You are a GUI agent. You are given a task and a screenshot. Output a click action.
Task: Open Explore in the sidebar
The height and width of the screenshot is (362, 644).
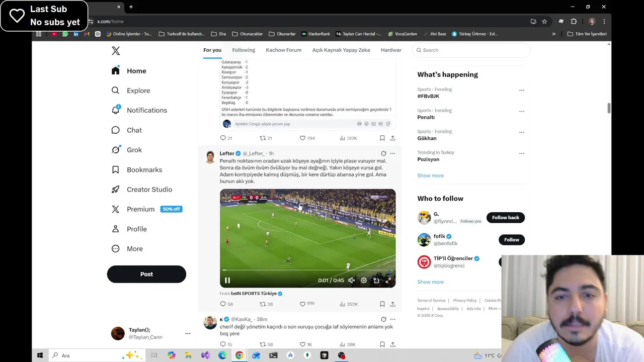point(131,90)
